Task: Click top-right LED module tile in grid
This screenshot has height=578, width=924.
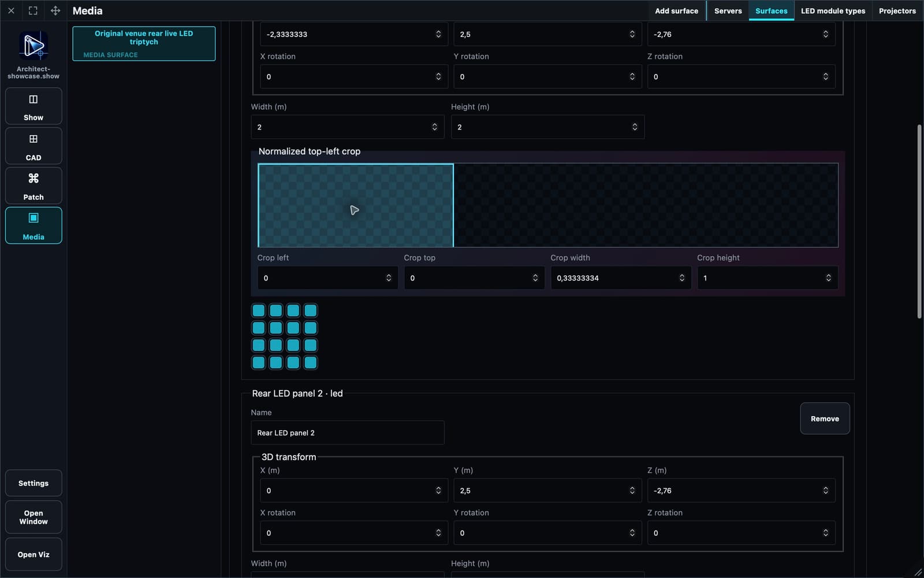Action: click(x=311, y=310)
